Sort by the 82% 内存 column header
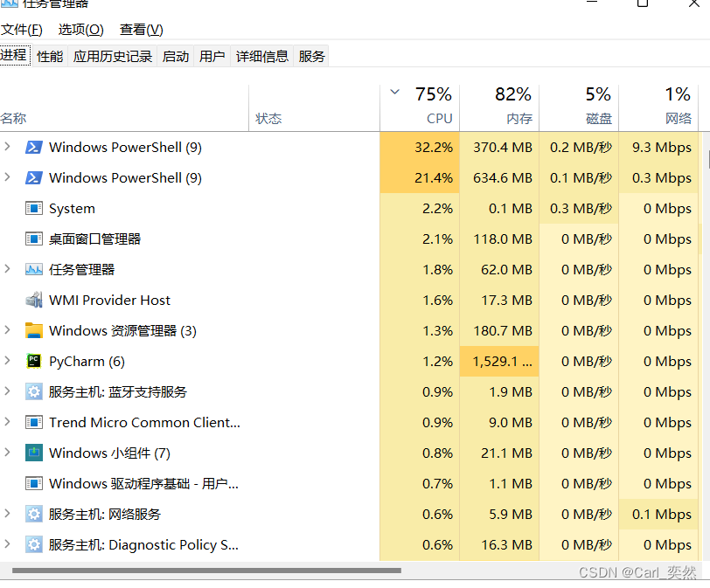This screenshot has width=710, height=588. [x=499, y=108]
